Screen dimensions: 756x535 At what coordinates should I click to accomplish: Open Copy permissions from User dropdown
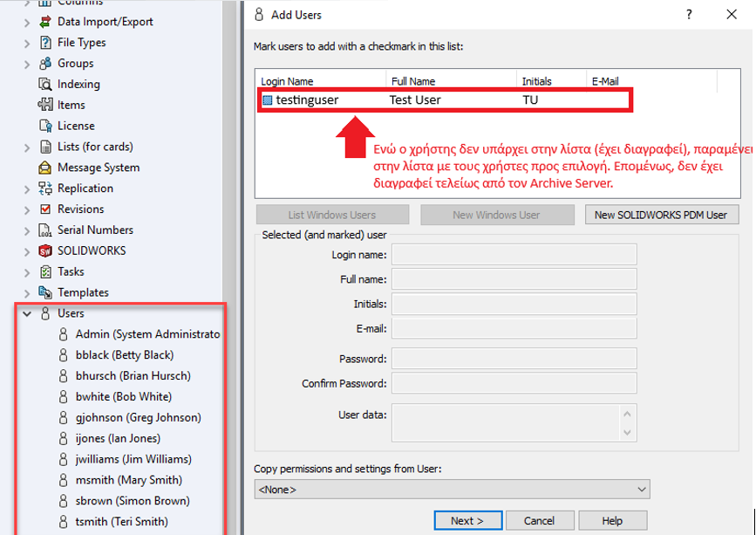point(642,490)
